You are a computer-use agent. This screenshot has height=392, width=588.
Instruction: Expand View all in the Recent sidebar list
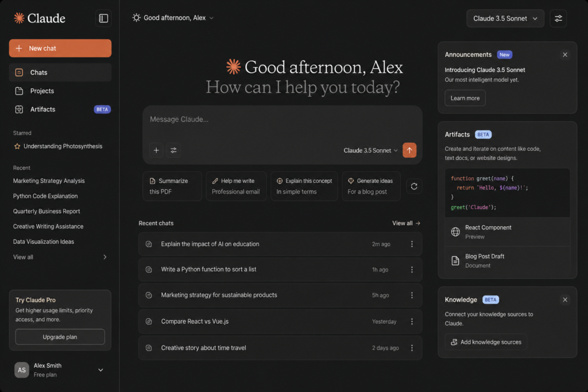pyautogui.click(x=60, y=257)
